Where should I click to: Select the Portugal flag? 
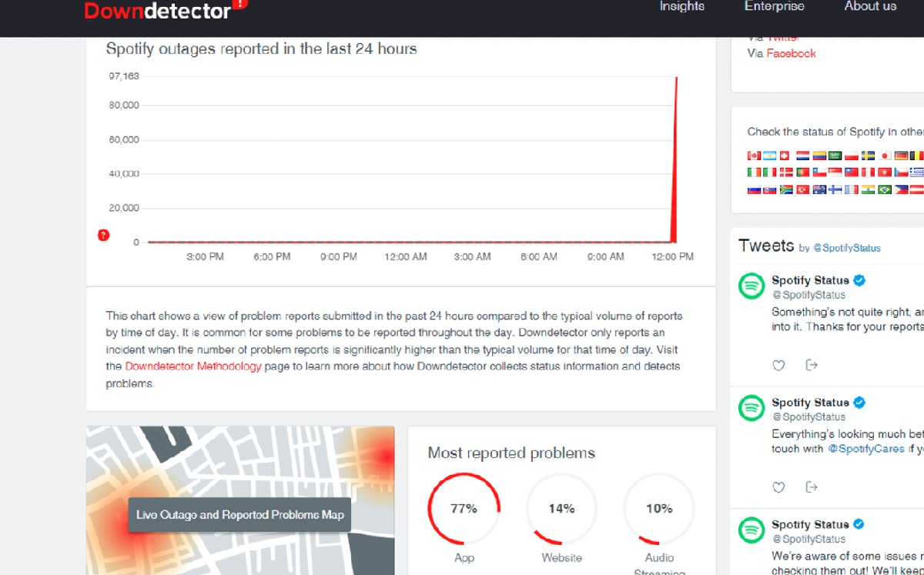point(802,172)
